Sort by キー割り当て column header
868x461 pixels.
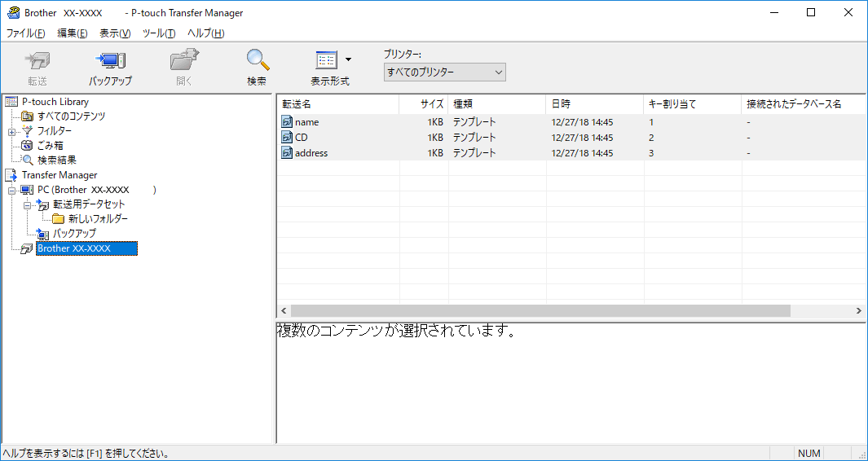(x=693, y=104)
